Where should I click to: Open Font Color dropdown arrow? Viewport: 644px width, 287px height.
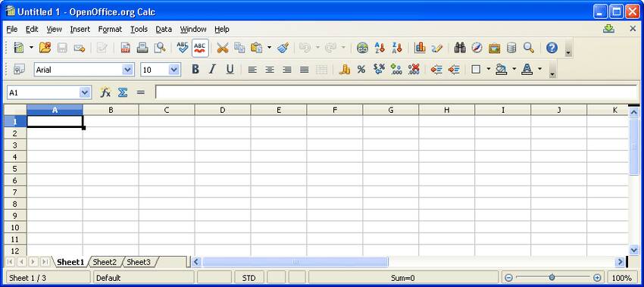539,70
